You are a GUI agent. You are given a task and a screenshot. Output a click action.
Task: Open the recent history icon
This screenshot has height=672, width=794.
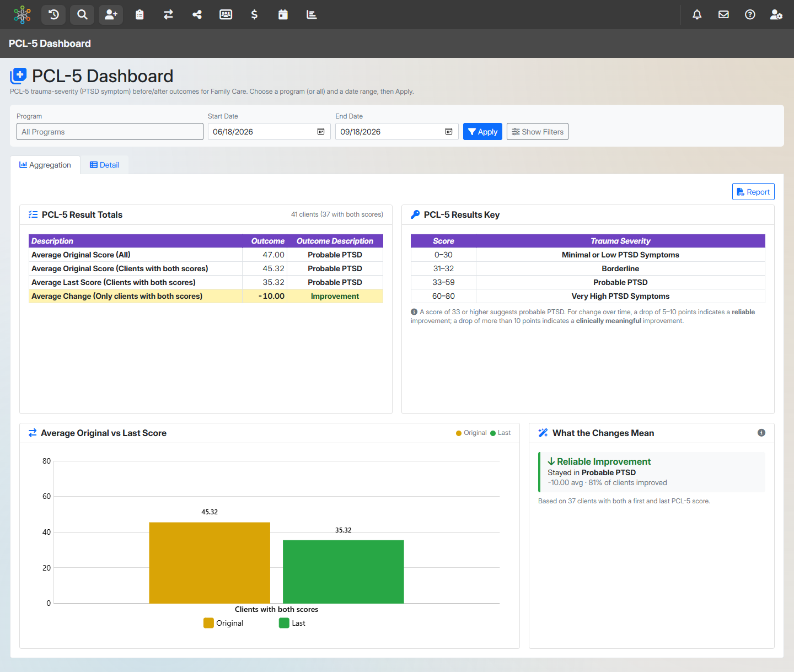[53, 14]
